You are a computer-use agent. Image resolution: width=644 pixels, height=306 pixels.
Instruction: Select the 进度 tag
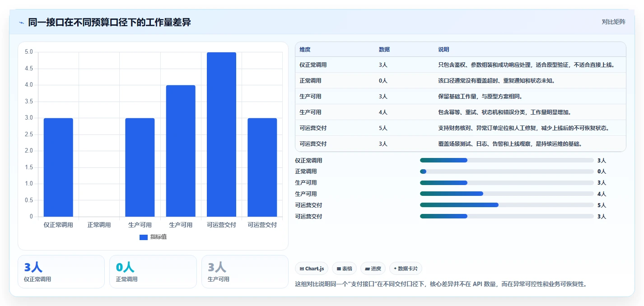[x=373, y=269]
